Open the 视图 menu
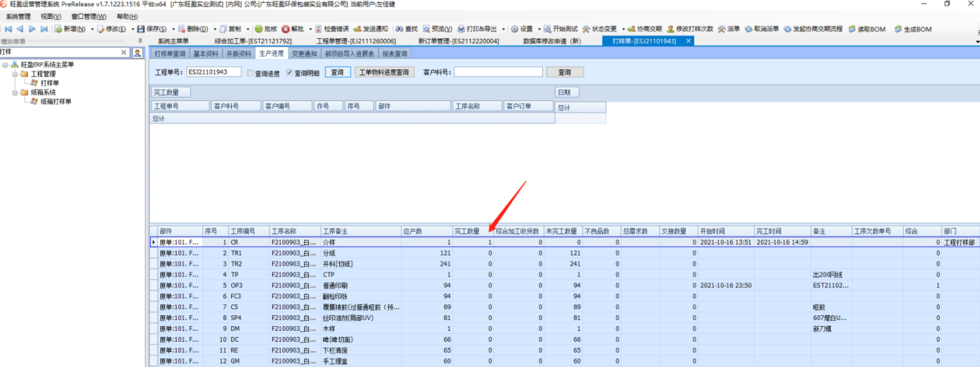The height and width of the screenshot is (367, 980). click(50, 16)
